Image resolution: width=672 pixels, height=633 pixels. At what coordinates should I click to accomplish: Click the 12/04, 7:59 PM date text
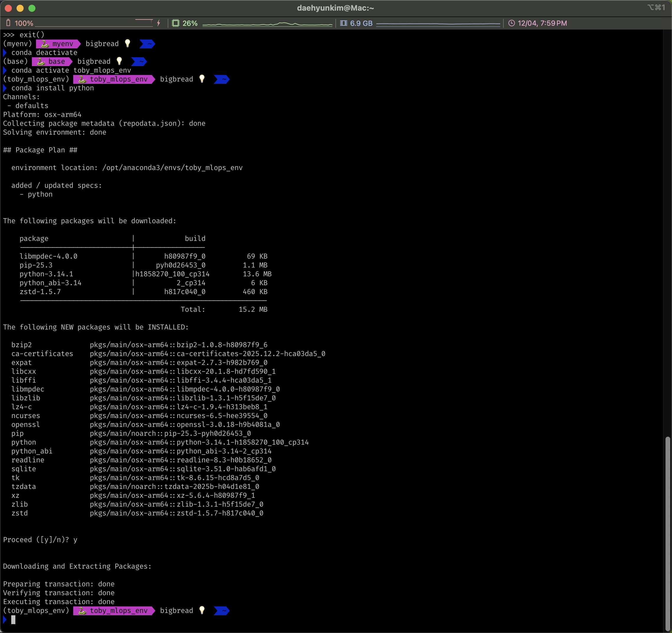point(542,23)
